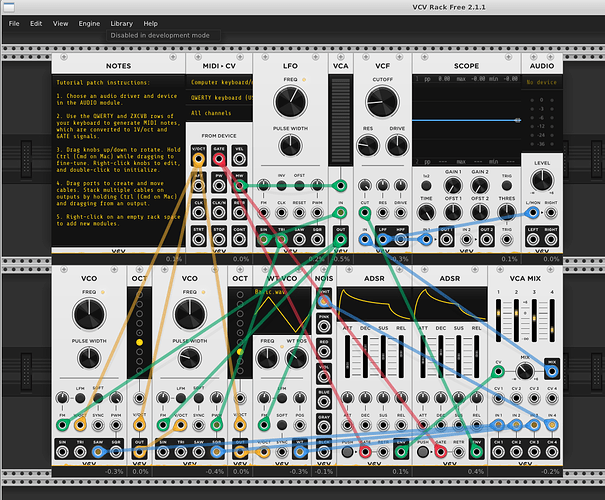Viewport: 605px width, 500px height.
Task: Toggle the LFM button on WT VCO
Action: point(282,398)
